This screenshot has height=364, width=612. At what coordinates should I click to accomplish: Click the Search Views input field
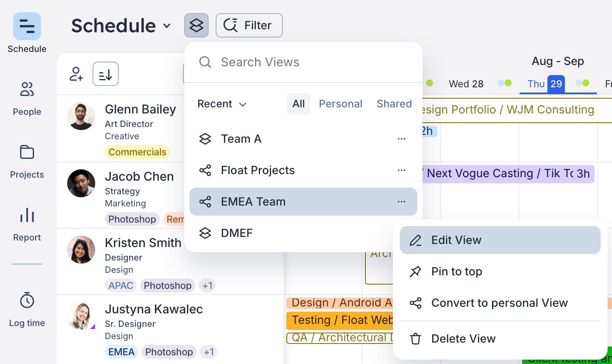(306, 62)
